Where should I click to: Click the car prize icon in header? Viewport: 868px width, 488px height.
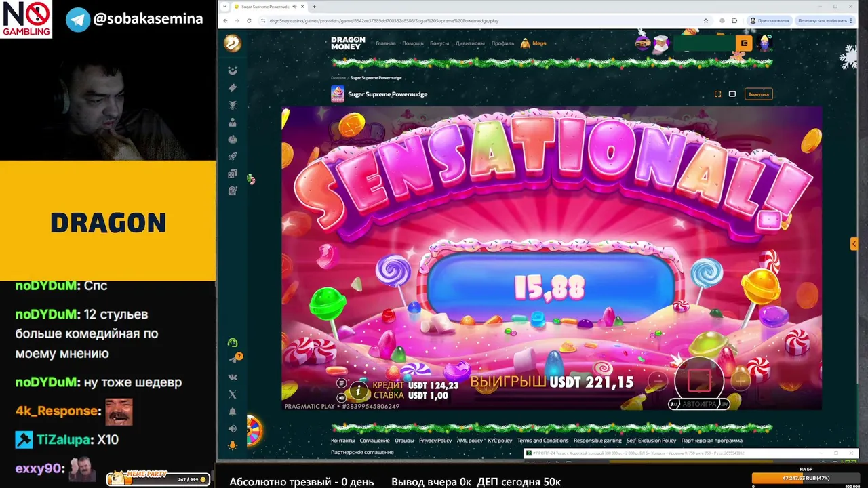(642, 43)
